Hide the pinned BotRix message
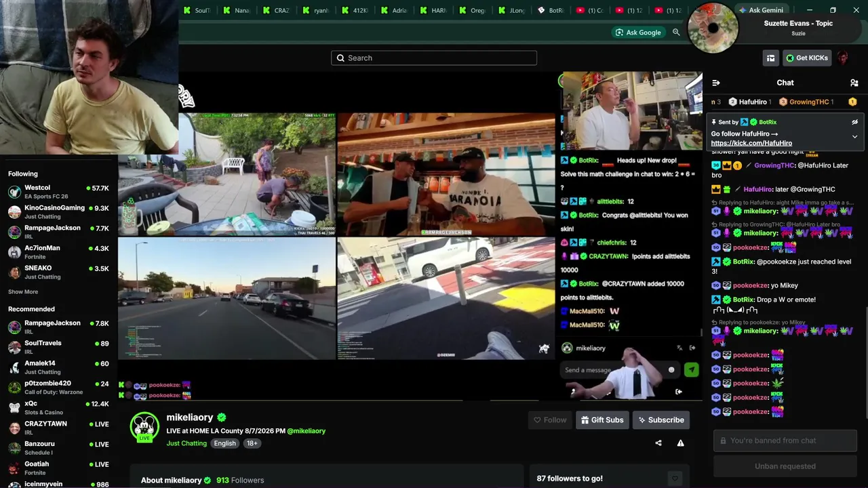This screenshot has width=868, height=488. tap(854, 123)
